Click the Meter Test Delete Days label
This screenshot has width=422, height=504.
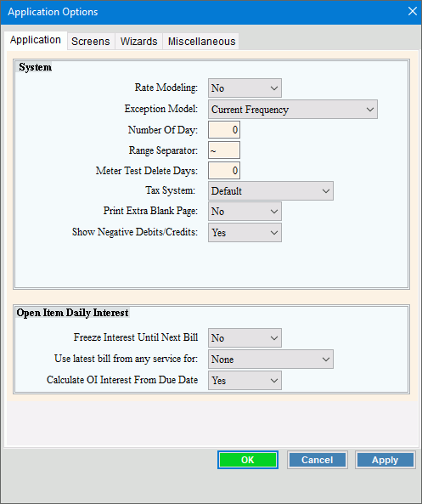click(x=147, y=170)
